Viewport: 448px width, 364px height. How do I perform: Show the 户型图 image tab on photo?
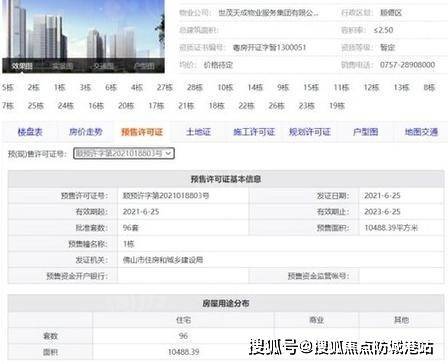(144, 66)
